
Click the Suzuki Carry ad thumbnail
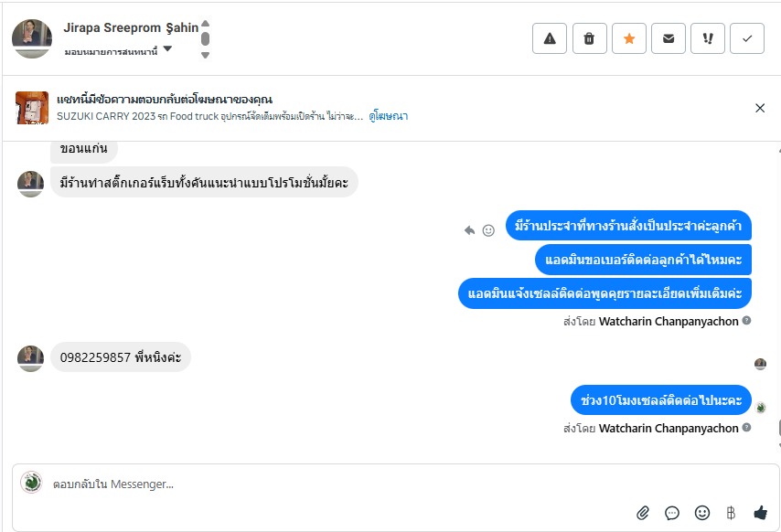(32, 108)
